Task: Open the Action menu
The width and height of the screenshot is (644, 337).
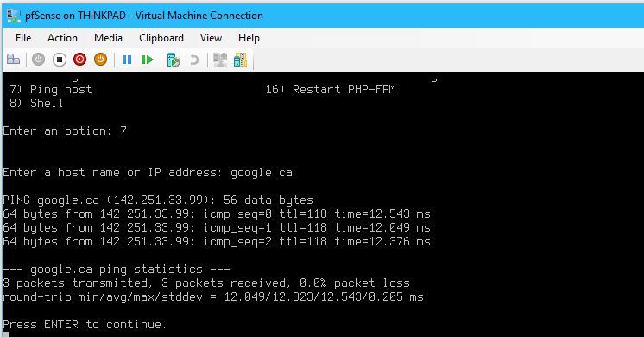Action: pos(62,38)
